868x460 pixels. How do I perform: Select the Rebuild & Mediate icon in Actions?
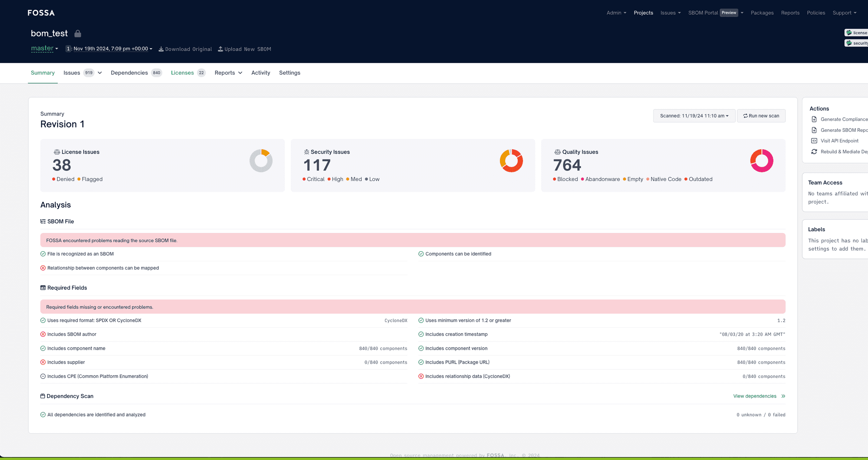[x=814, y=151]
